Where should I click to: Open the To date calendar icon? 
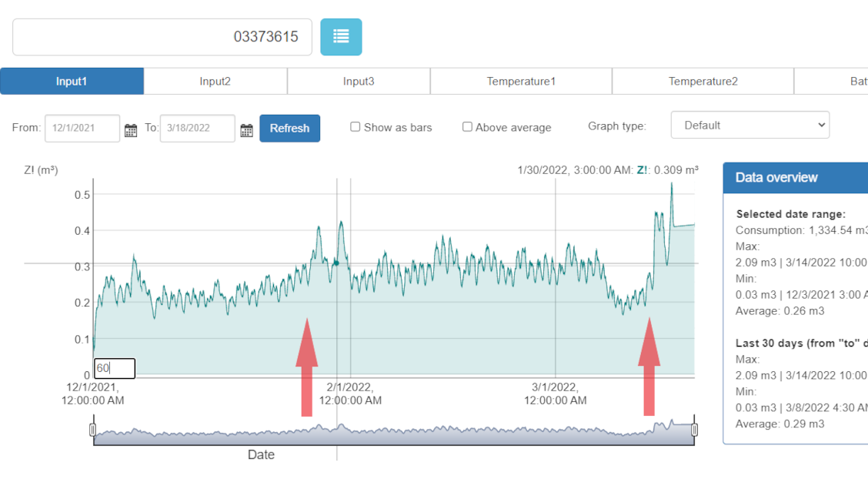coord(246,130)
